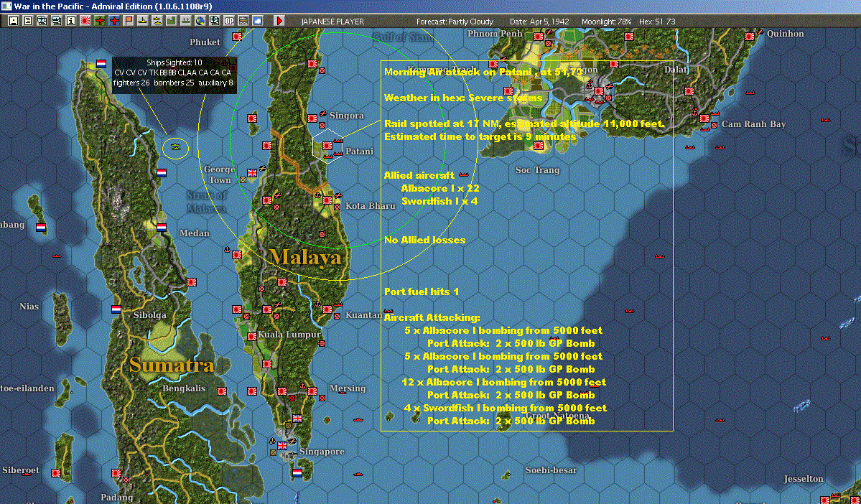Click '4 x Swordfish I bombing from 5000 feet'

tap(505, 407)
